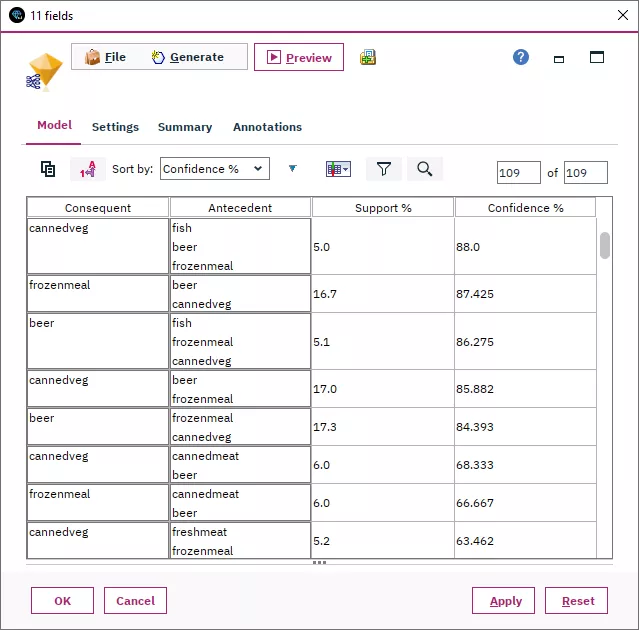Open the help question mark icon
The width and height of the screenshot is (639, 630).
(x=521, y=57)
